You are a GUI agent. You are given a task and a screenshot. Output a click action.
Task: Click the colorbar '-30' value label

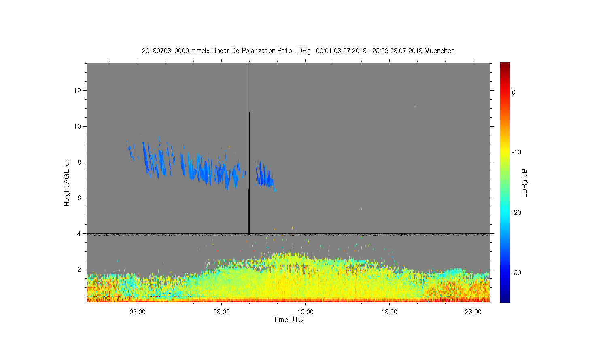(x=516, y=273)
